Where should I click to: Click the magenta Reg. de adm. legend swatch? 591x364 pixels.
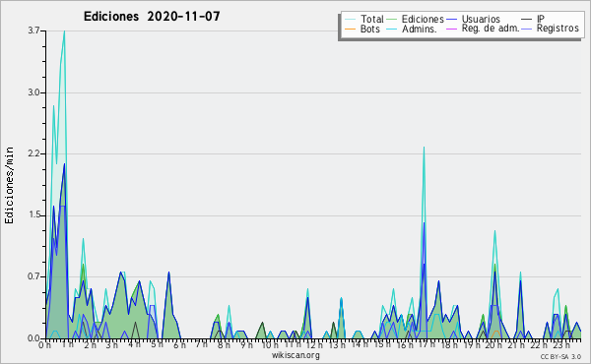[451, 29]
